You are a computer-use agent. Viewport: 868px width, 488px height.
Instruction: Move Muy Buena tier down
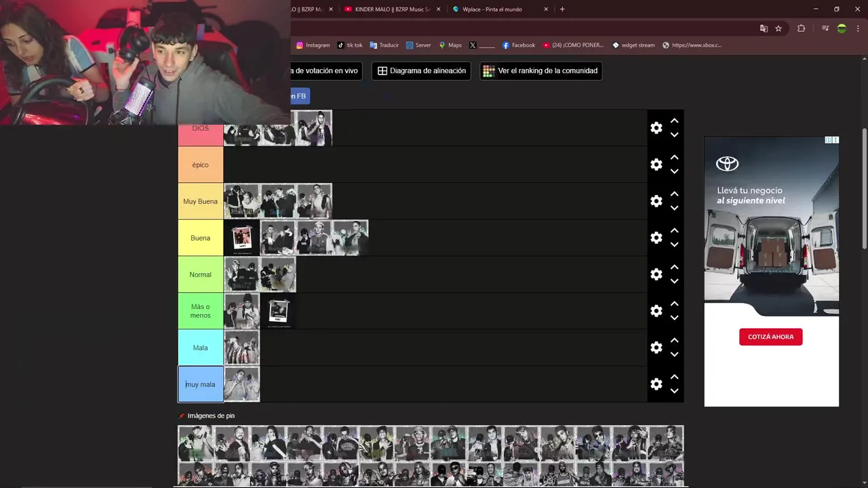coord(674,208)
